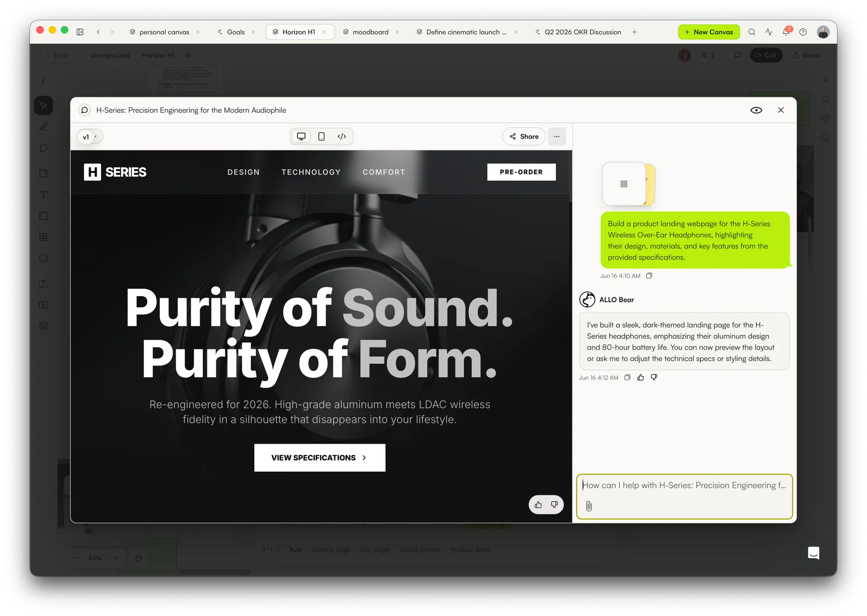
Task: Open the v1 version dropdown
Action: (90, 137)
